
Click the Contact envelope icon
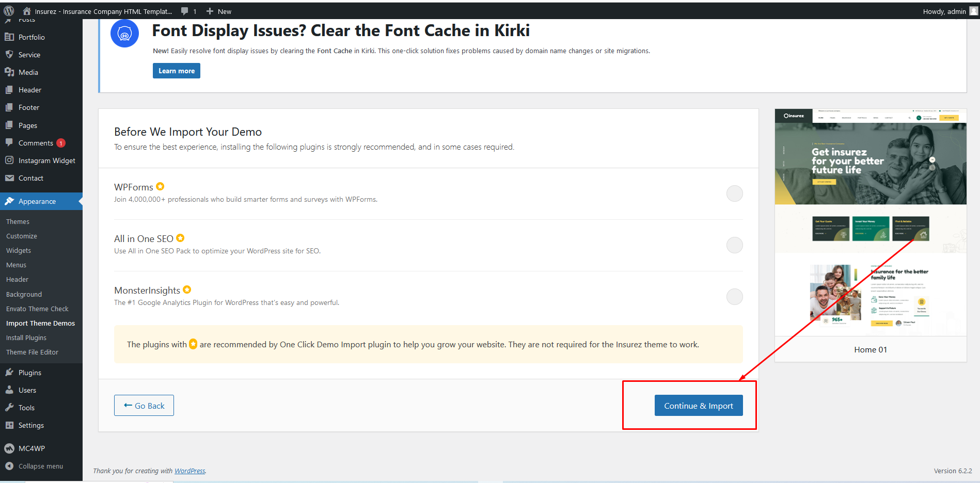[x=9, y=178]
